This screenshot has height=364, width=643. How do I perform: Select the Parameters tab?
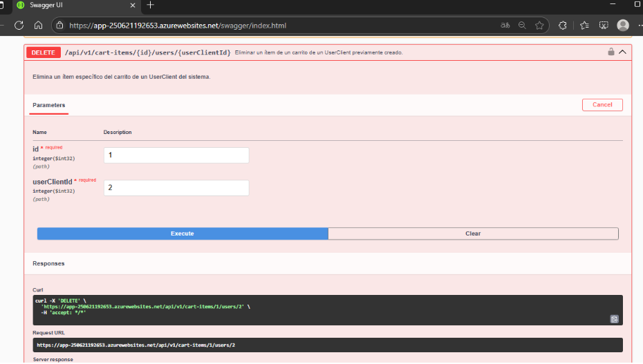(49, 105)
